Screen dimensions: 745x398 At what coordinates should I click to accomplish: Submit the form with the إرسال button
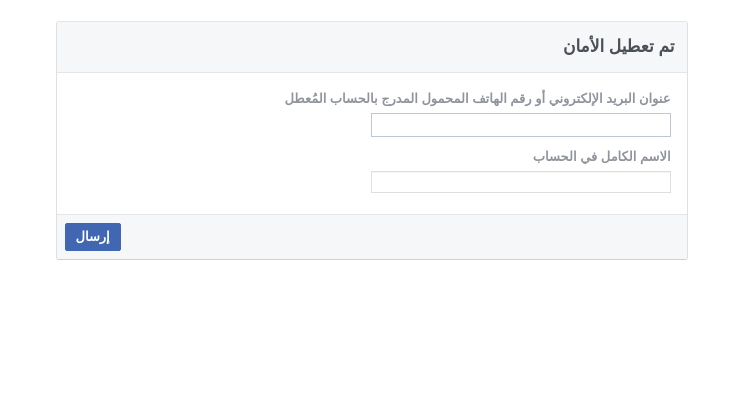93,237
